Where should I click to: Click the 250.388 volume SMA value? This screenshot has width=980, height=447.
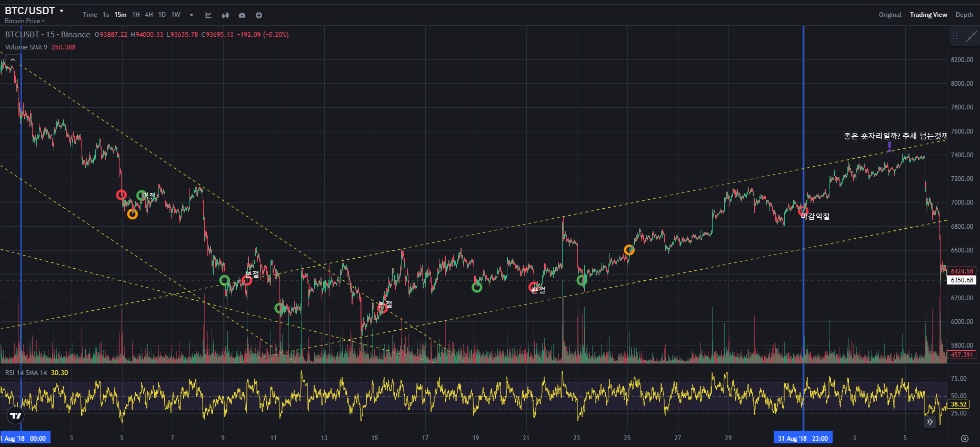(63, 47)
